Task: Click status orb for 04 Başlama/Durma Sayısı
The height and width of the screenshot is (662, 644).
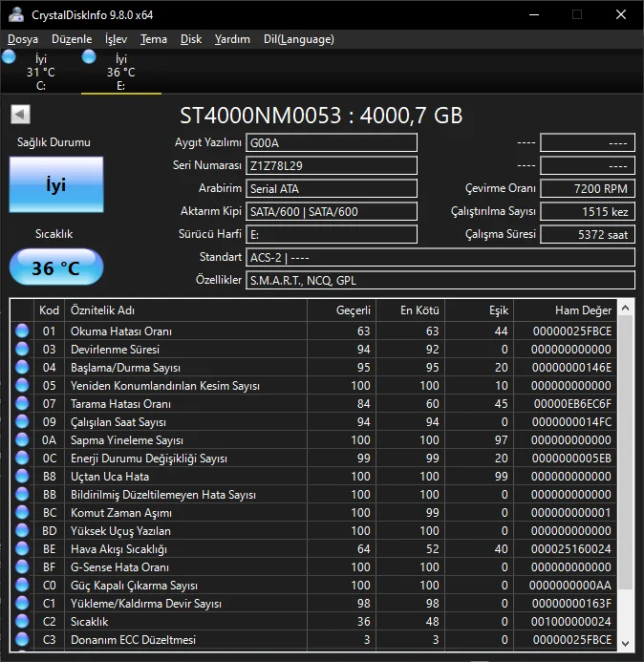Action: [x=22, y=367]
